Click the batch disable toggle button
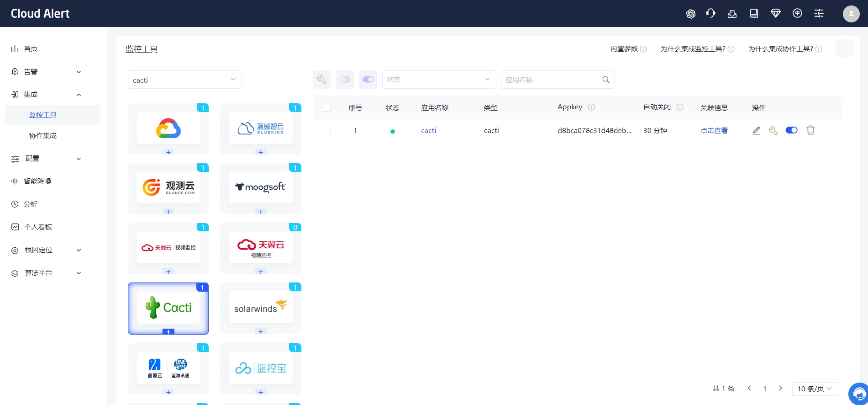This screenshot has width=868, height=405. (345, 80)
